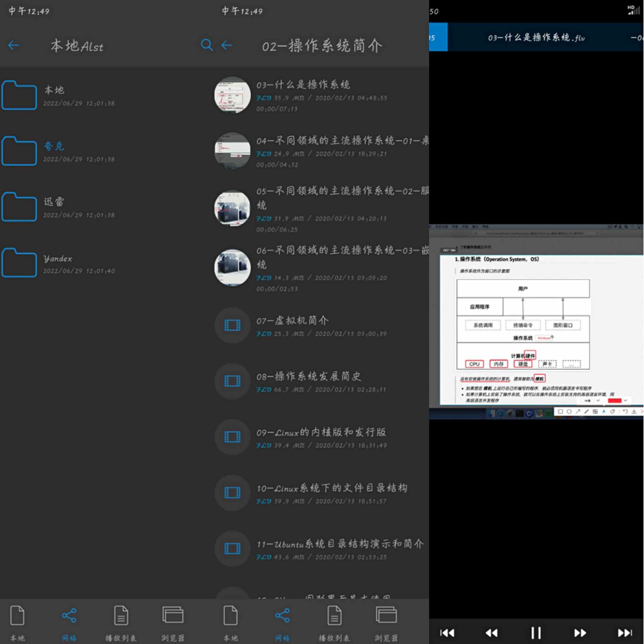
Task: Pause the playing video
Action: (536, 633)
